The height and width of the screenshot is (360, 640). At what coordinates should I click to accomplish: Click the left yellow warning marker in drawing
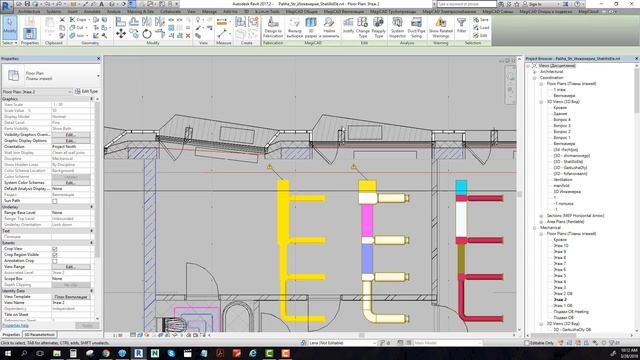[269, 167]
